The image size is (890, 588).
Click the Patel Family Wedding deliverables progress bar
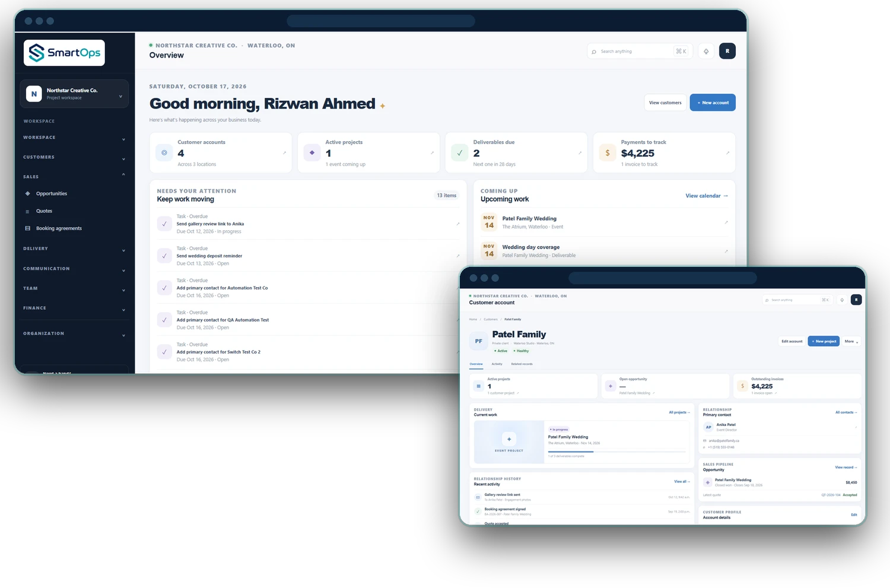(x=617, y=452)
